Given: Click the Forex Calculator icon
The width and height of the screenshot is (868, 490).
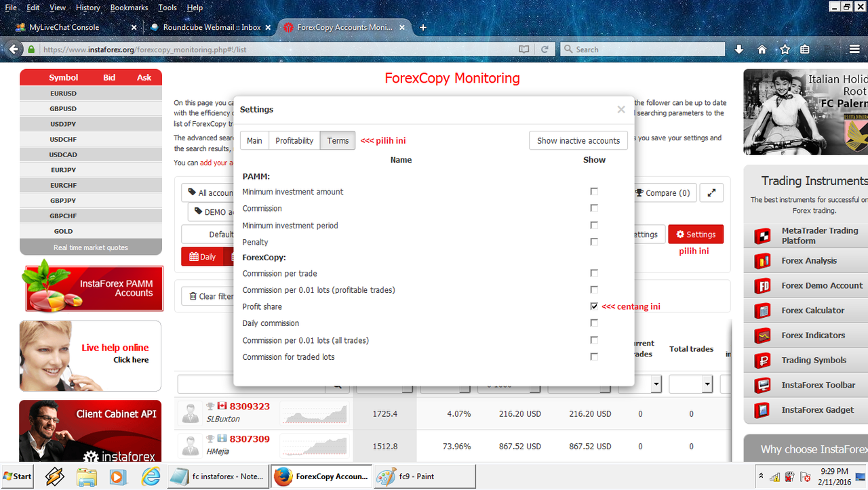Looking at the screenshot, I should [x=763, y=310].
